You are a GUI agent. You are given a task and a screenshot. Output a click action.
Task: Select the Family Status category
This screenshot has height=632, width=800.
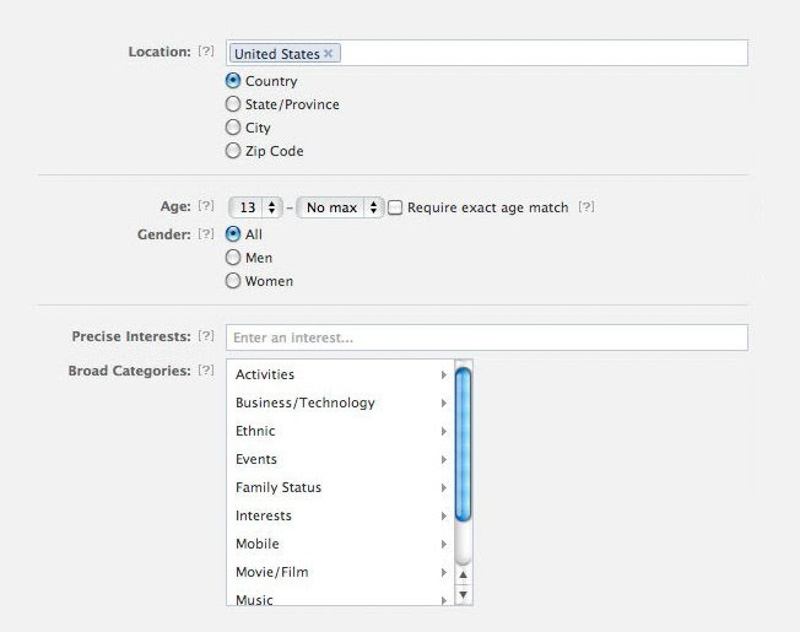pos(278,488)
